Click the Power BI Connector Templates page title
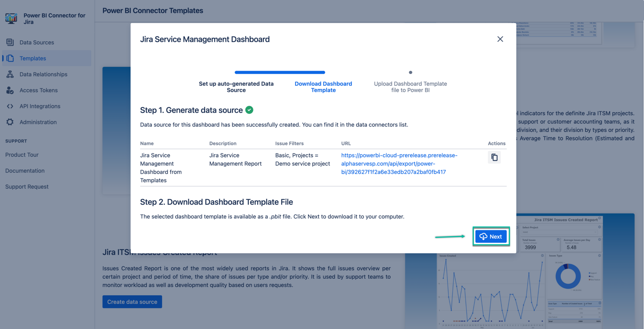The width and height of the screenshot is (644, 329). [x=153, y=11]
